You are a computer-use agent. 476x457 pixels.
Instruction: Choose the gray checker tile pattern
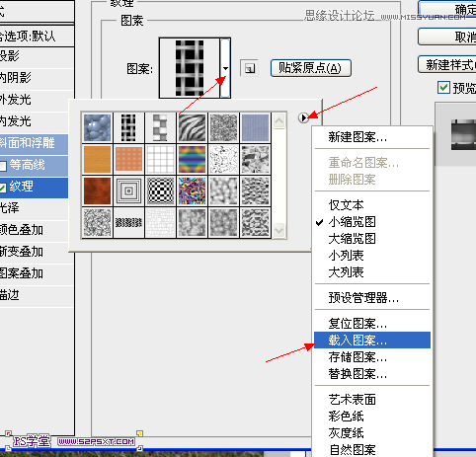point(160,127)
